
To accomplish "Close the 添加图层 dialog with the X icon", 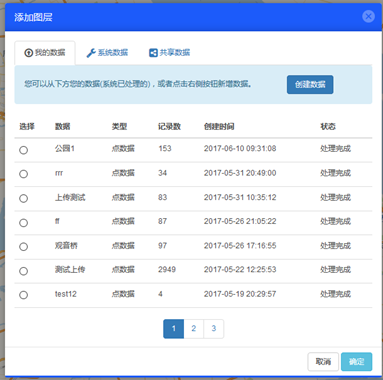I will (x=368, y=16).
